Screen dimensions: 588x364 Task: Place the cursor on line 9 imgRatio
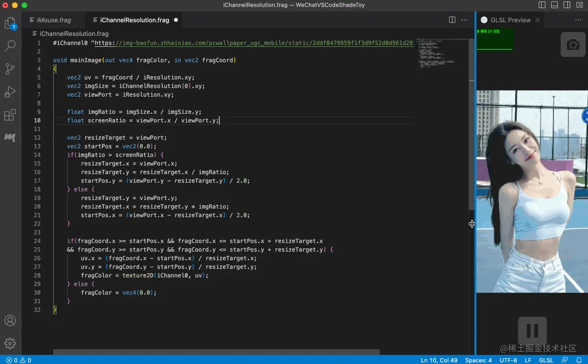click(102, 112)
